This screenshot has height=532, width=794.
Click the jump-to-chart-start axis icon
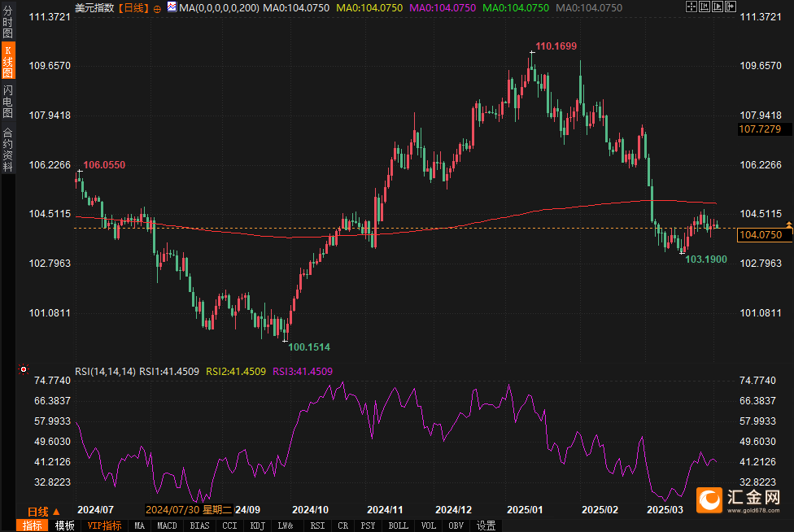[x=705, y=7]
